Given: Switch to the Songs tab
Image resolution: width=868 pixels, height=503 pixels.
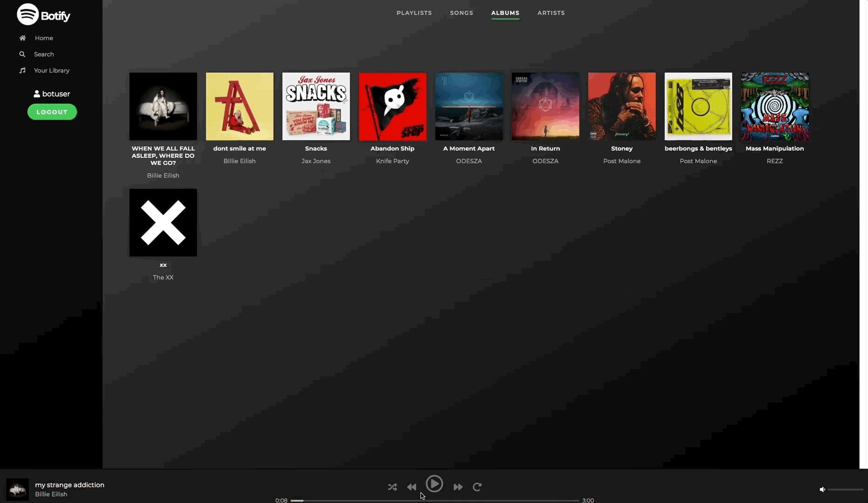Looking at the screenshot, I should 461,13.
